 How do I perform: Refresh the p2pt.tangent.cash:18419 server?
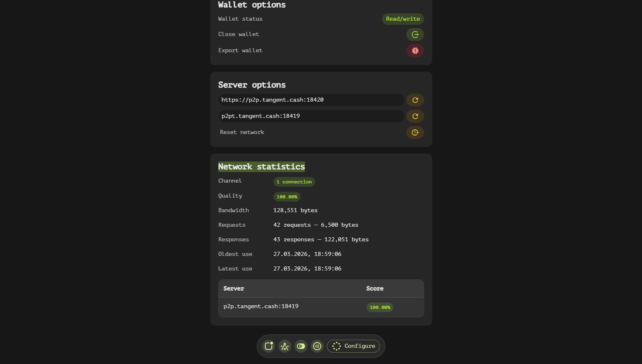[415, 116]
